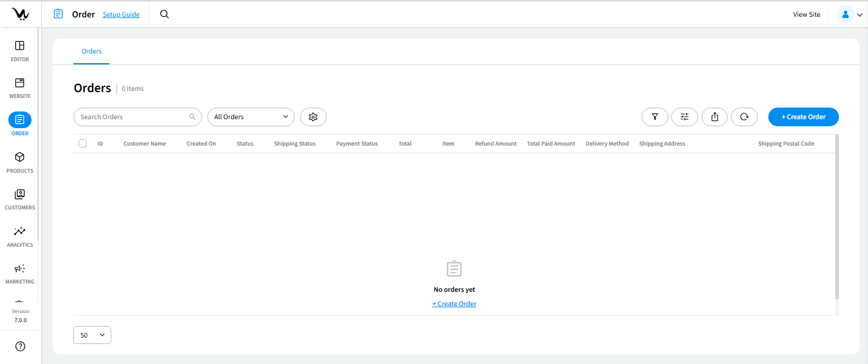Image resolution: width=868 pixels, height=364 pixels.
Task: Click the help question mark icon
Action: [x=20, y=347]
